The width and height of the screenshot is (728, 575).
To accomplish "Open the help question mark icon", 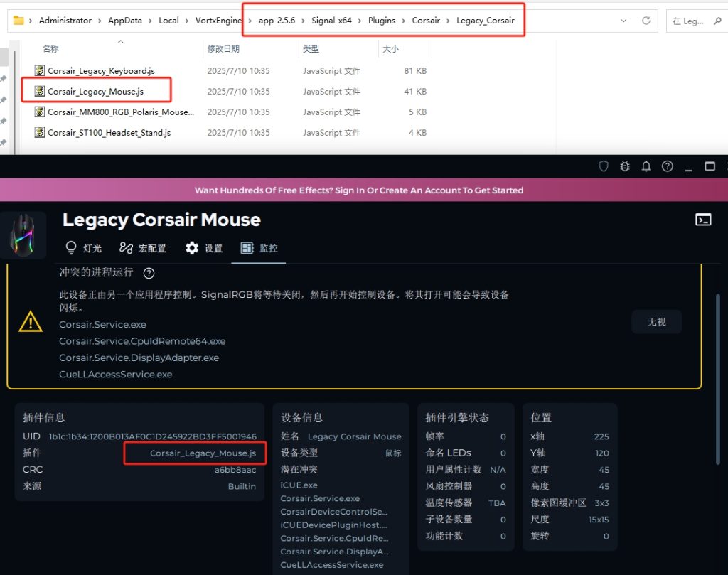I will (x=667, y=166).
